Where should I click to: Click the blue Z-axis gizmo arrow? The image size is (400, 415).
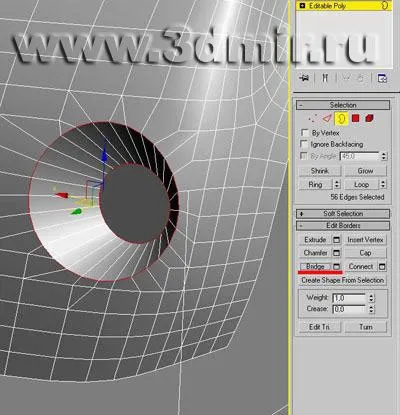(104, 155)
